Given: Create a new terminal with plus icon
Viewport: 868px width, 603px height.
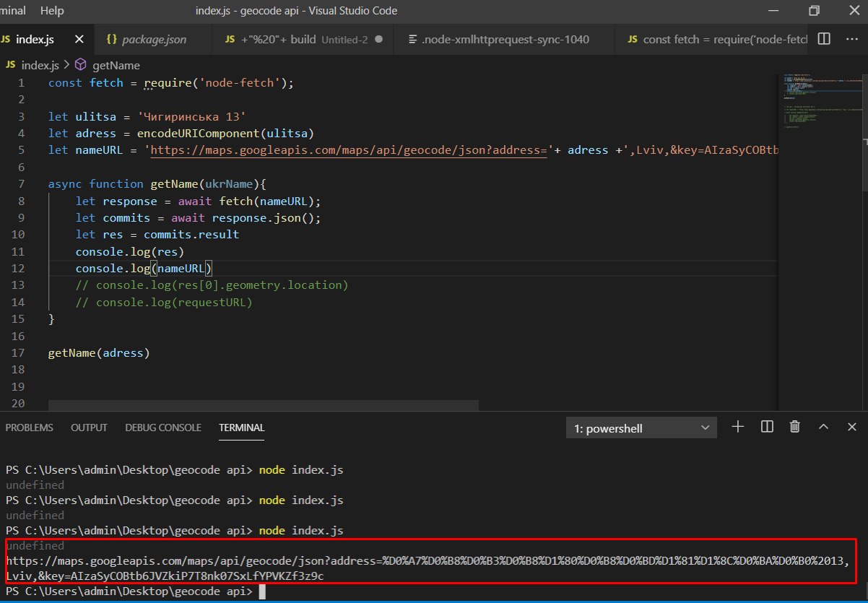Looking at the screenshot, I should click(737, 427).
